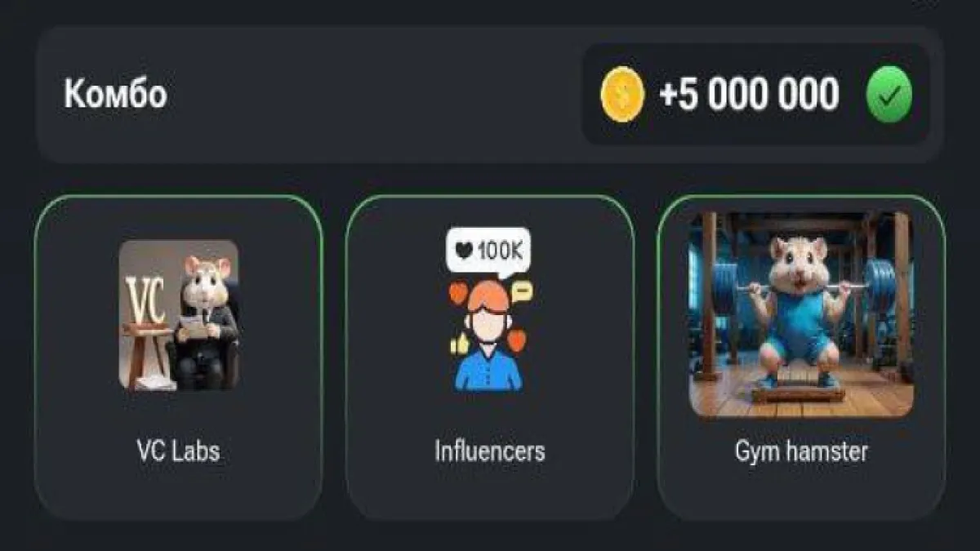Viewport: 980px width, 551px height.
Task: Click the gold dollar coin icon
Action: (622, 94)
